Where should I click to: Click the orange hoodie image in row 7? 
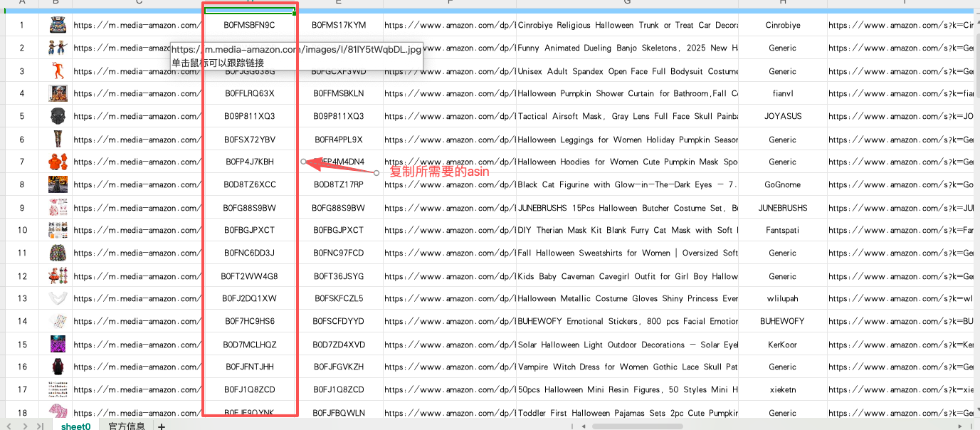tap(58, 162)
